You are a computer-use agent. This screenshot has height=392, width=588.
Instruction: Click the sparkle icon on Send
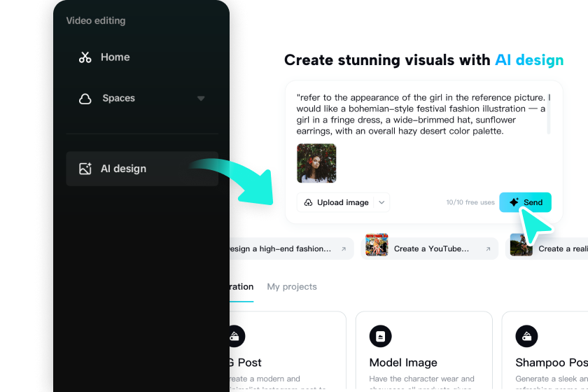pyautogui.click(x=514, y=202)
